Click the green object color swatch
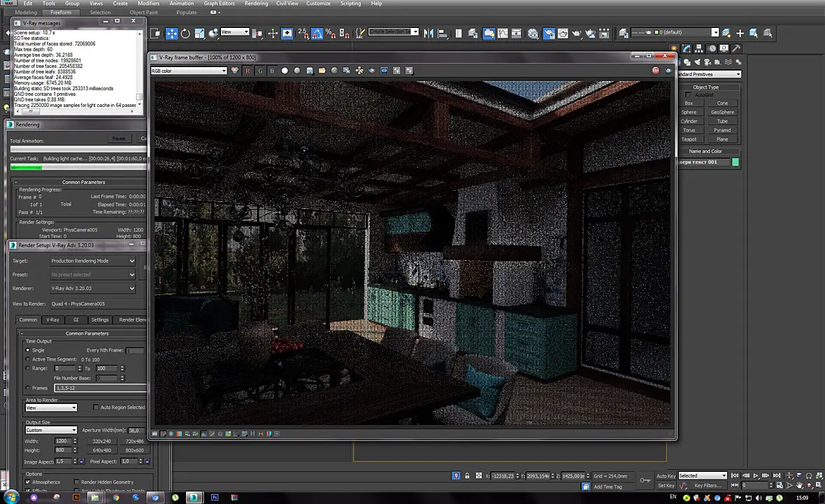The width and height of the screenshot is (825, 504). pos(736,162)
